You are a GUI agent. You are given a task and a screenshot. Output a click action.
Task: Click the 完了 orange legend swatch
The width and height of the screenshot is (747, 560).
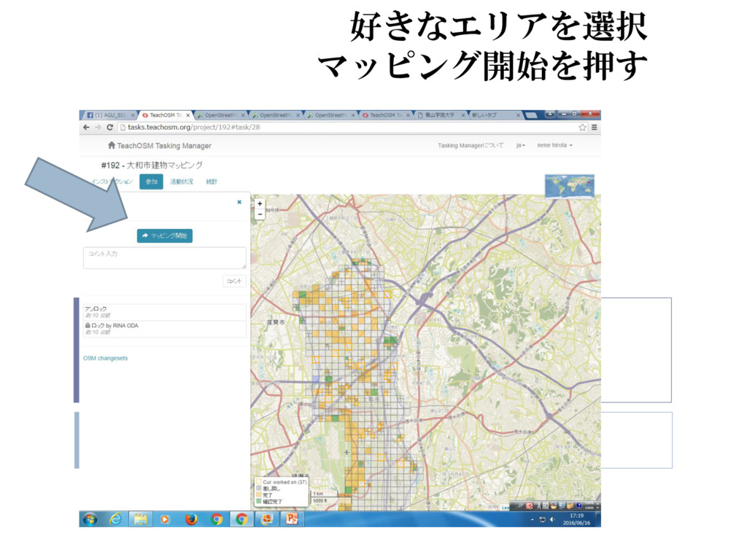pyautogui.click(x=259, y=495)
